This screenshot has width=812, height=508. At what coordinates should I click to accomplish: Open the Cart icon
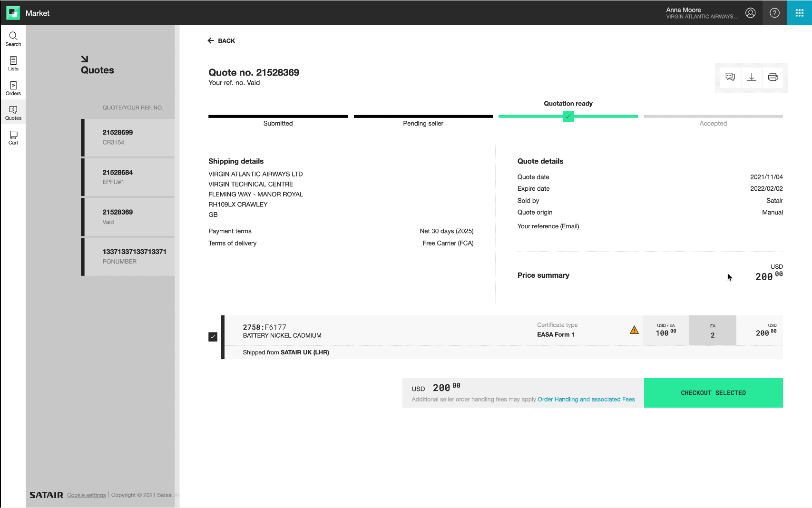click(x=13, y=137)
